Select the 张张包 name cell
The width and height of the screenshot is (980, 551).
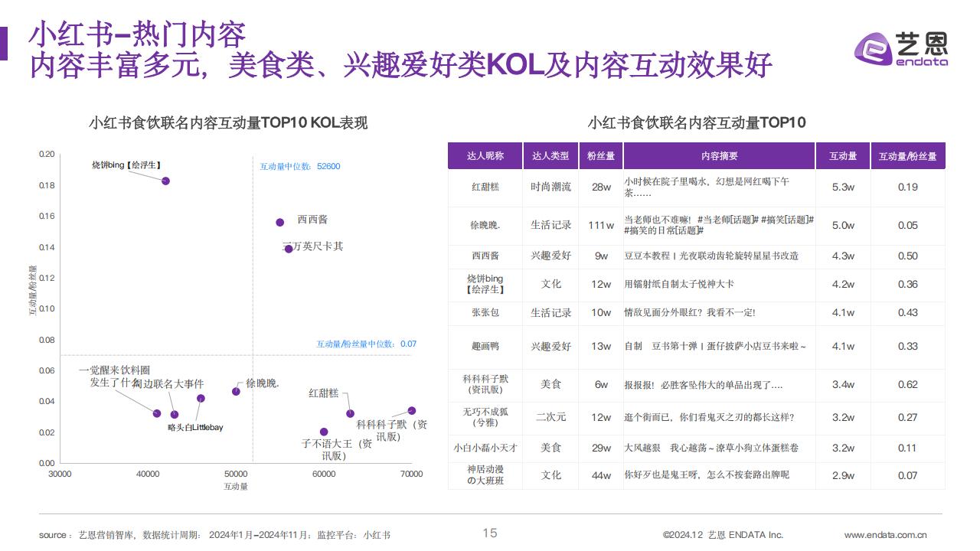tap(485, 312)
